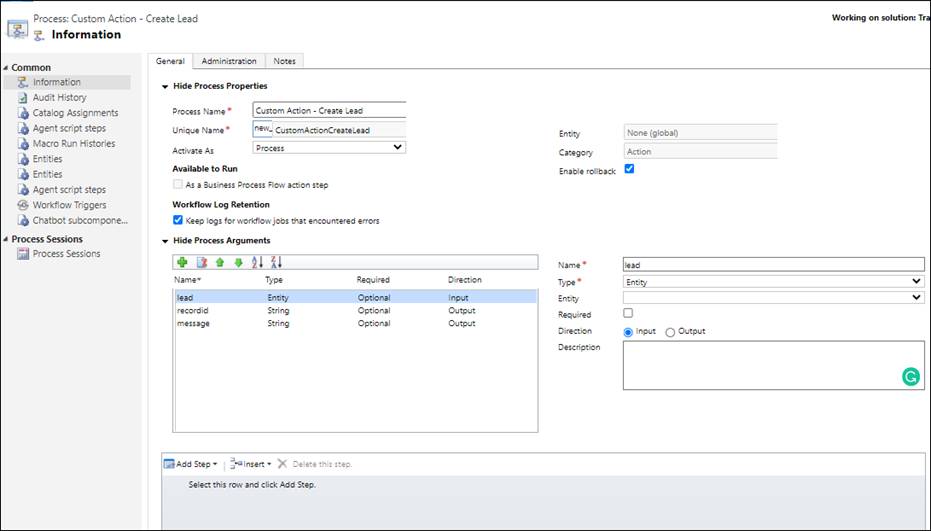Click the green plus add argument icon
Image resolution: width=931 pixels, height=531 pixels.
pos(182,263)
